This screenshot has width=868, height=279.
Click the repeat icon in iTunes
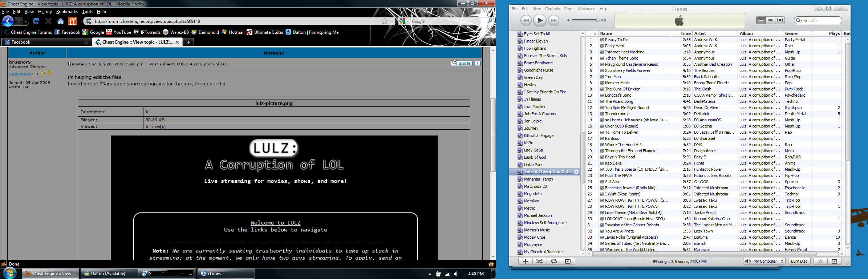[553, 261]
